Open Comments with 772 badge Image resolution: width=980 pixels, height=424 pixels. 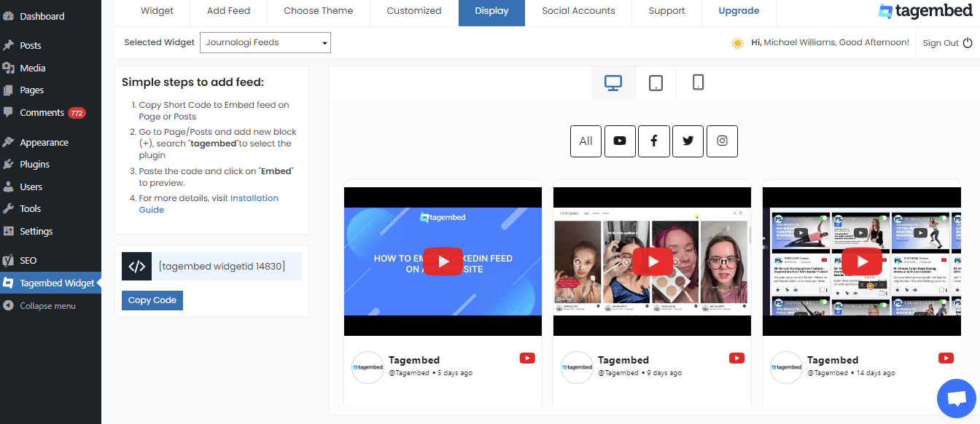click(50, 113)
